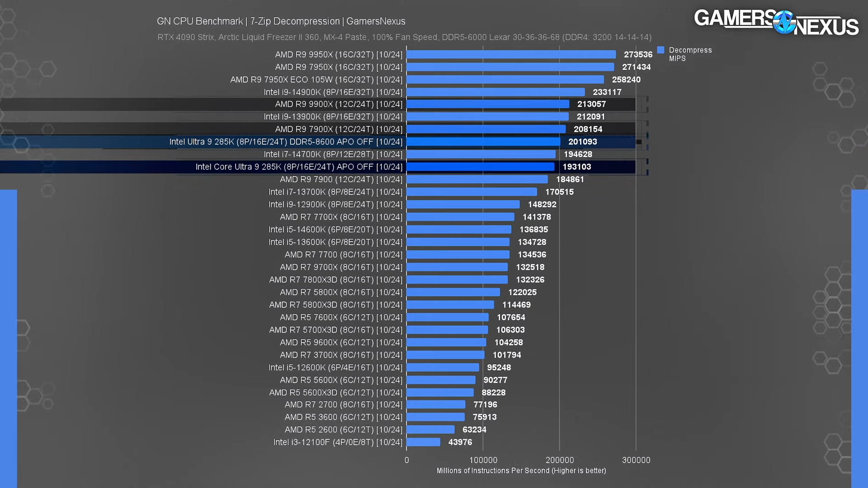The height and width of the screenshot is (488, 868).
Task: Click the Gamers Nexus logo
Action: (x=776, y=23)
